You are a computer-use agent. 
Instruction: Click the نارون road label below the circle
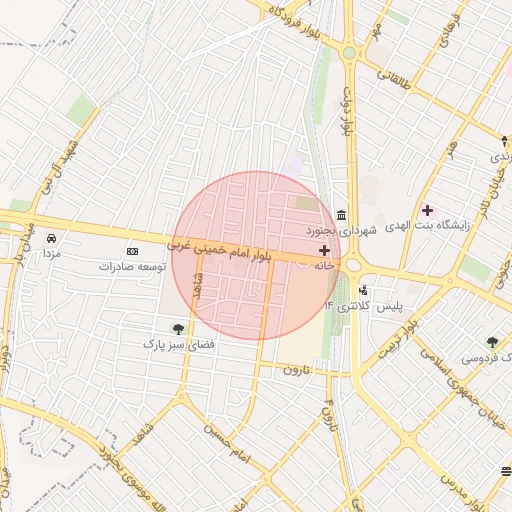(x=296, y=370)
